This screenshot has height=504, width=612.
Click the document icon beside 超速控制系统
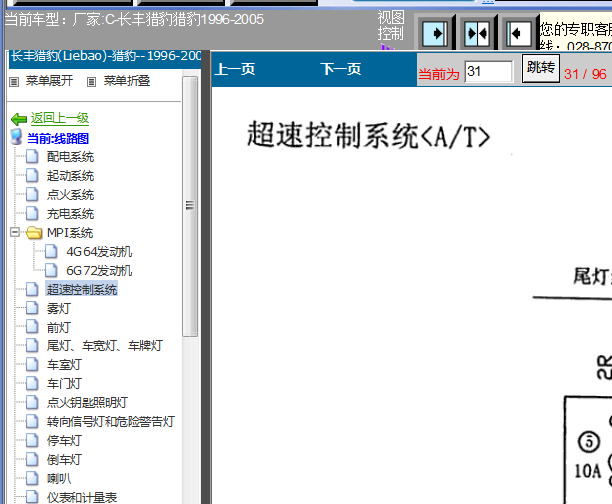[32, 289]
